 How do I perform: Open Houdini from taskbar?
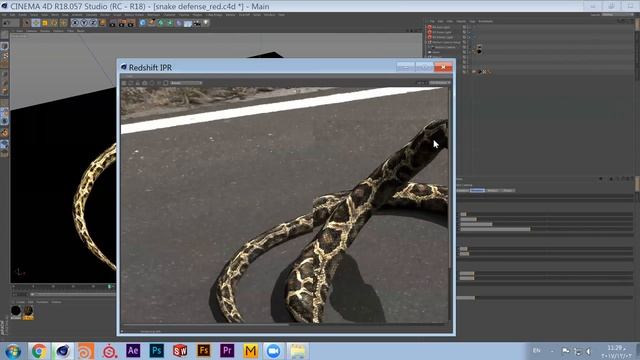point(86,351)
